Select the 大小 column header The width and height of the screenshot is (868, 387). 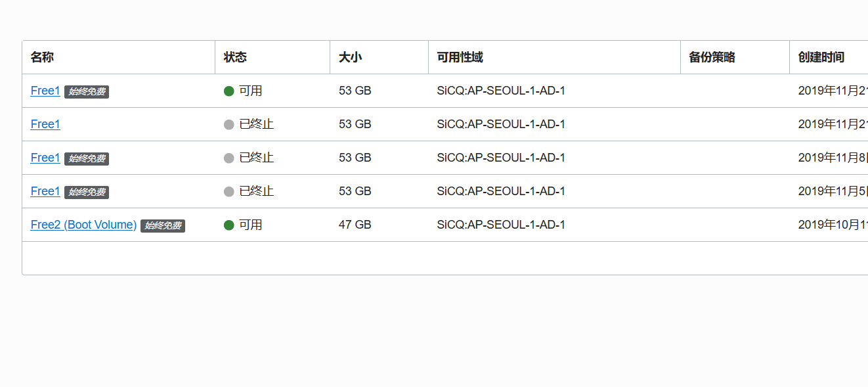[x=350, y=57]
